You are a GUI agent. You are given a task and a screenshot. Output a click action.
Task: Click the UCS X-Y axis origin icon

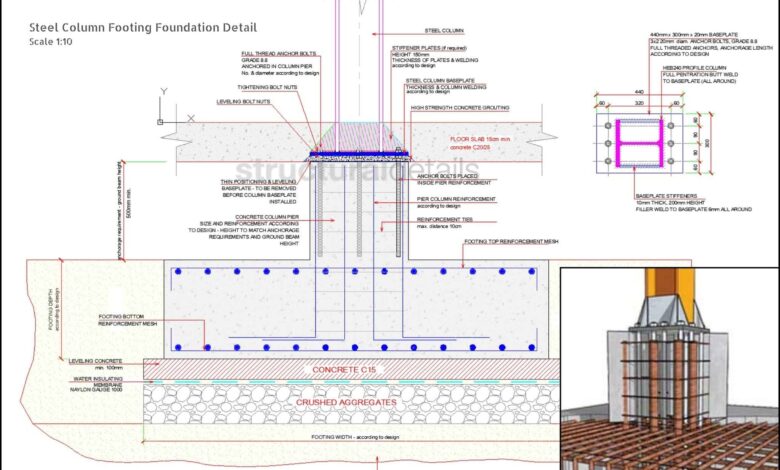[160, 122]
